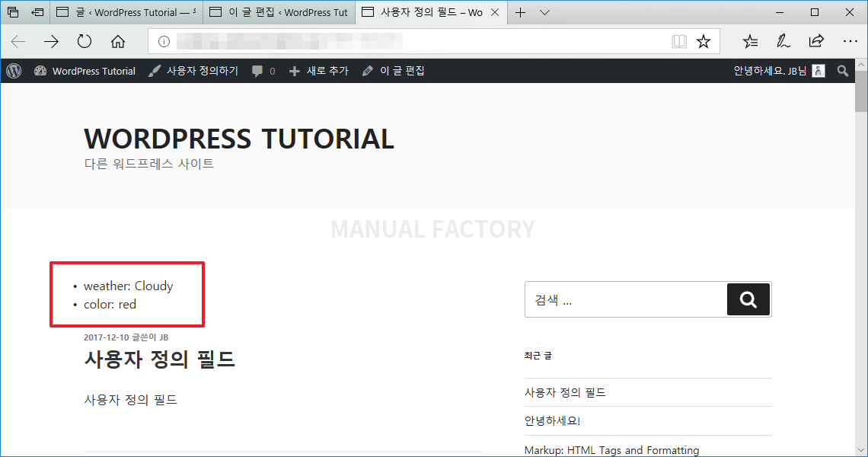Click the 다른 워드프레스 사이트 tagline
Screen dimensions: 868x457
pyautogui.click(x=149, y=164)
